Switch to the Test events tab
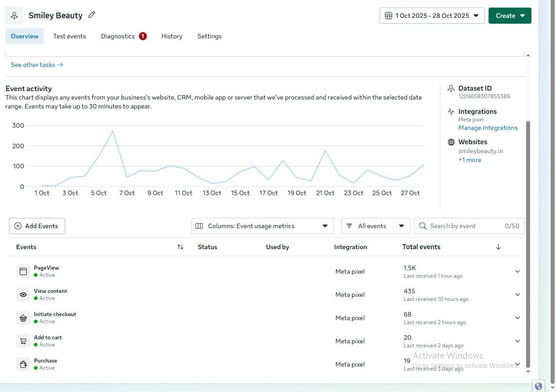The image size is (556, 392). [x=70, y=36]
